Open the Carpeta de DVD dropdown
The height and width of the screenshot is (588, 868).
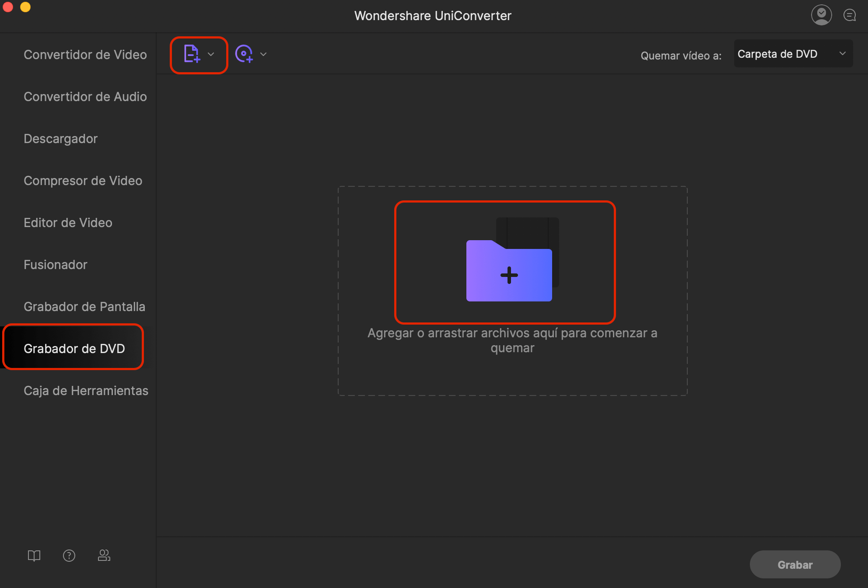point(793,54)
